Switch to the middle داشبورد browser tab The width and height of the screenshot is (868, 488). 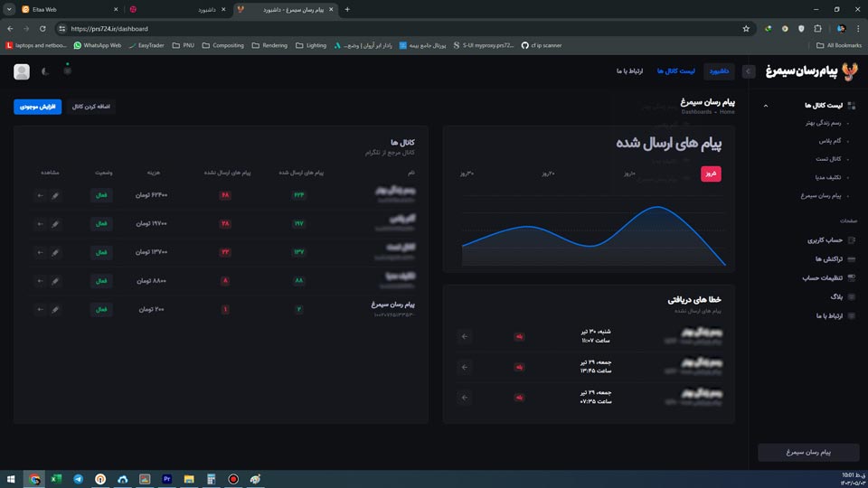[177, 9]
